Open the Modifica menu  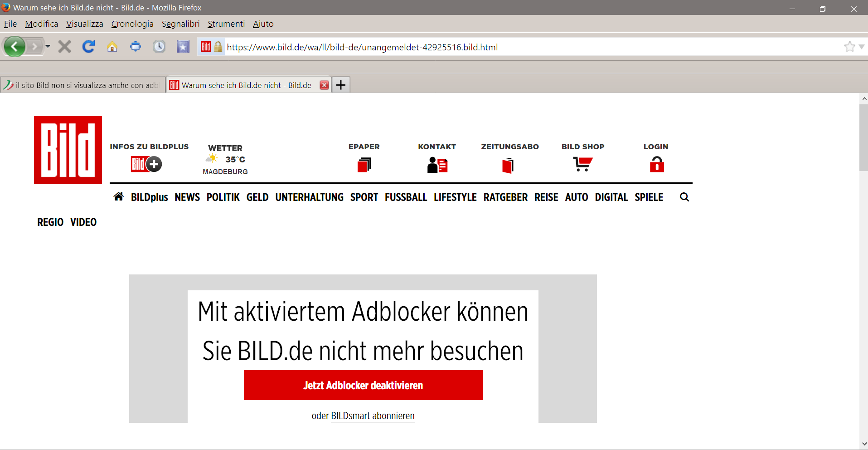41,24
